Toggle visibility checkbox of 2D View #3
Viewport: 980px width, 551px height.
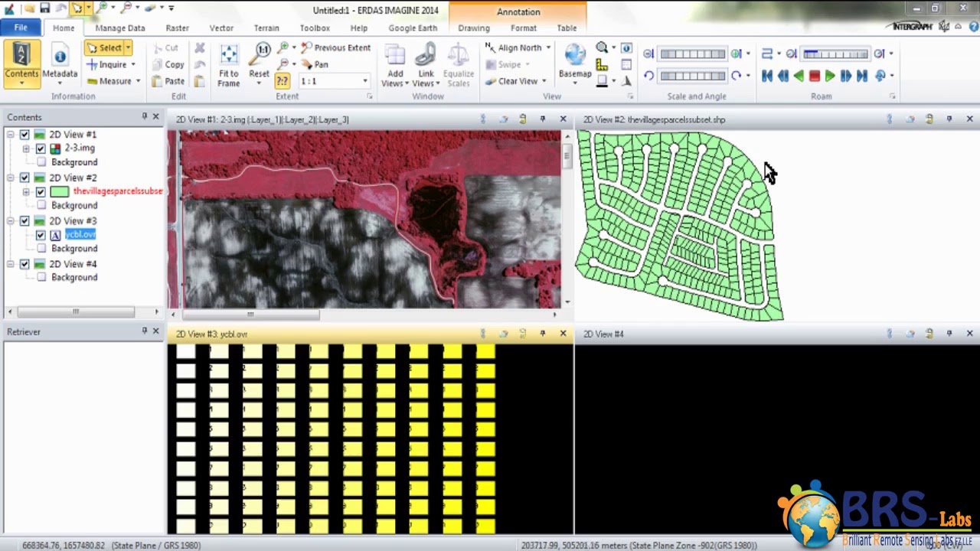tap(24, 221)
